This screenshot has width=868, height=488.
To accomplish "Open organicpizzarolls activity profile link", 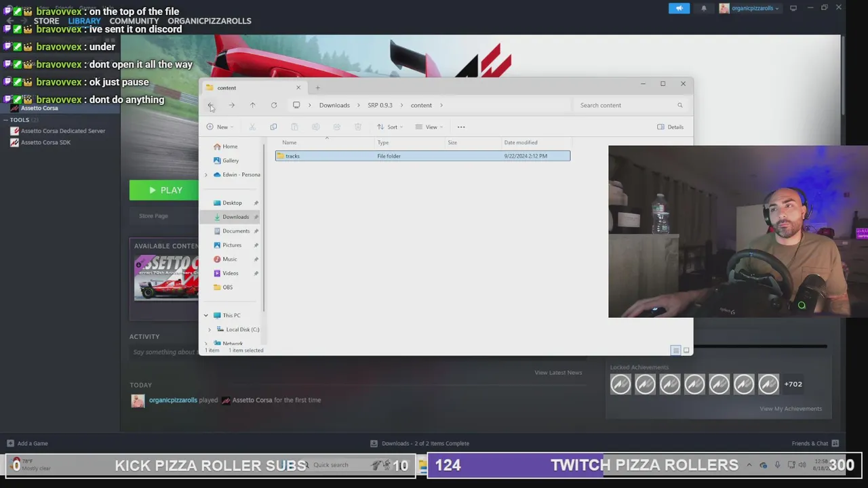I will pyautogui.click(x=173, y=400).
